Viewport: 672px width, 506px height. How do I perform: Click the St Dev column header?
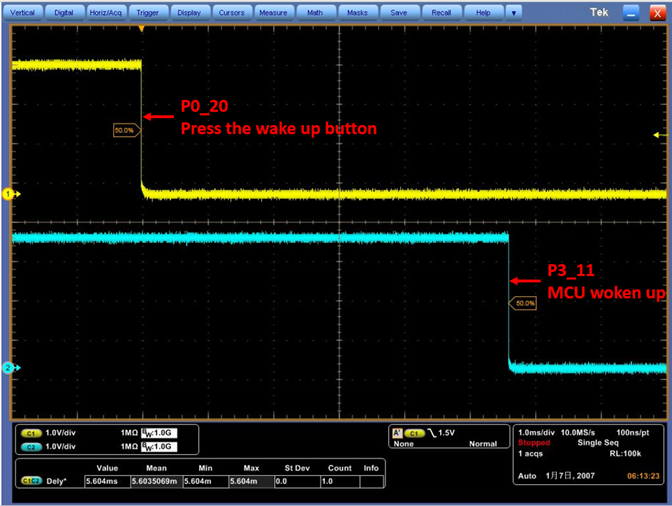297,468
